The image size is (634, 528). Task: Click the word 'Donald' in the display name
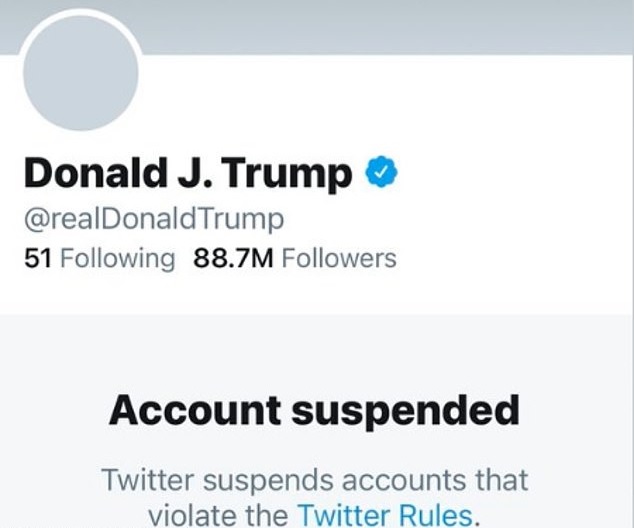click(85, 174)
